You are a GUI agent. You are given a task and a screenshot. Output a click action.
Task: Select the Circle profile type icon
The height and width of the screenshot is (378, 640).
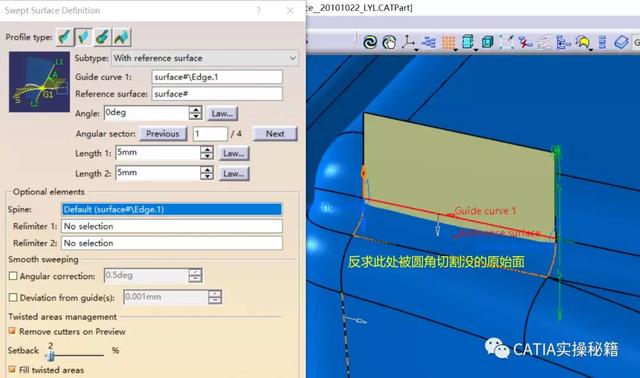coord(102,37)
